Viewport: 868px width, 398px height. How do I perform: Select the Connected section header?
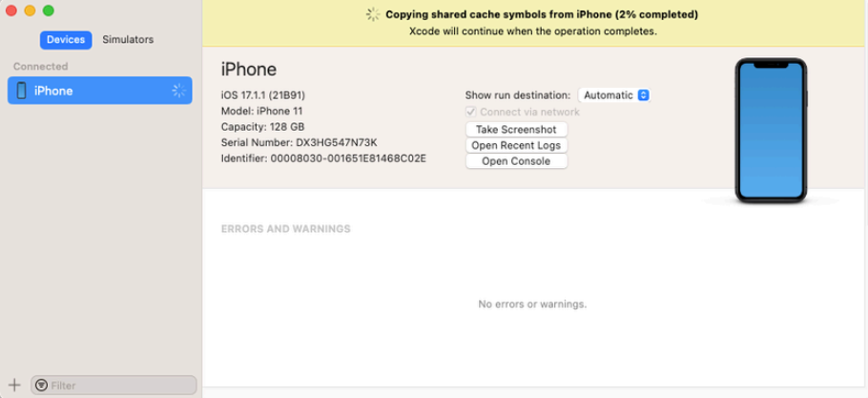click(41, 67)
